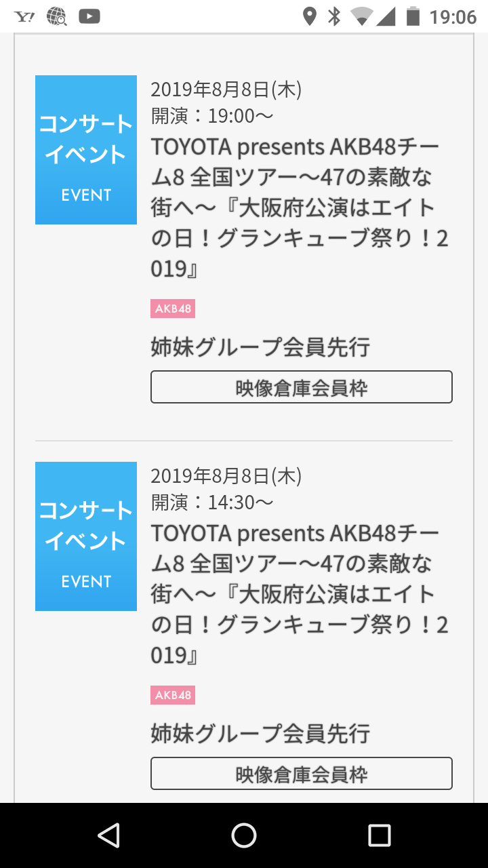Open the 19:00 TOYOTA presents AKB48 event title
The width and height of the screenshot is (488, 868).
(300, 207)
